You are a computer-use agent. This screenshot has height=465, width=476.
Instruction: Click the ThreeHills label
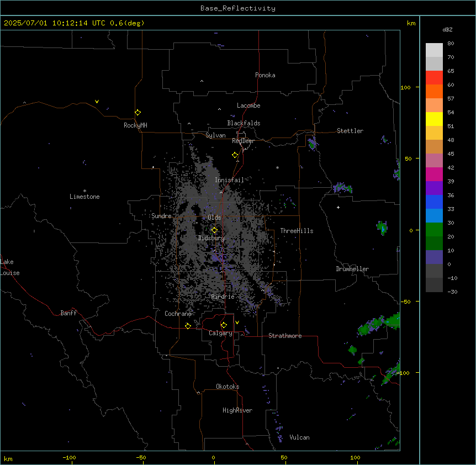pos(297,231)
